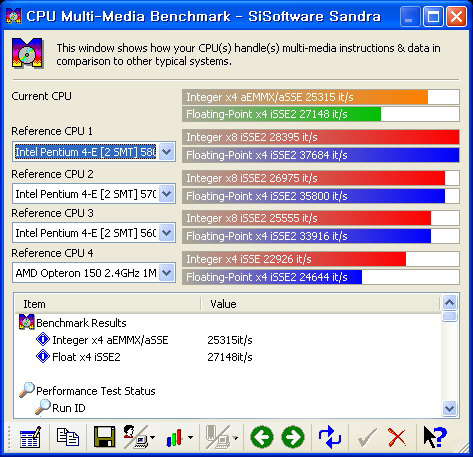Click the info icon beside Integer x4 aEMMX/aSSE
The width and height of the screenshot is (473, 457).
pos(43,339)
